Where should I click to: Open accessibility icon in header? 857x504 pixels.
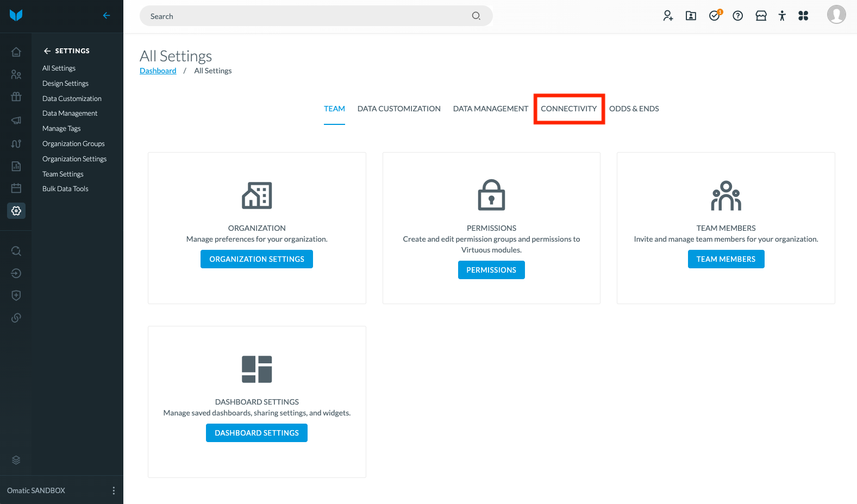[782, 16]
